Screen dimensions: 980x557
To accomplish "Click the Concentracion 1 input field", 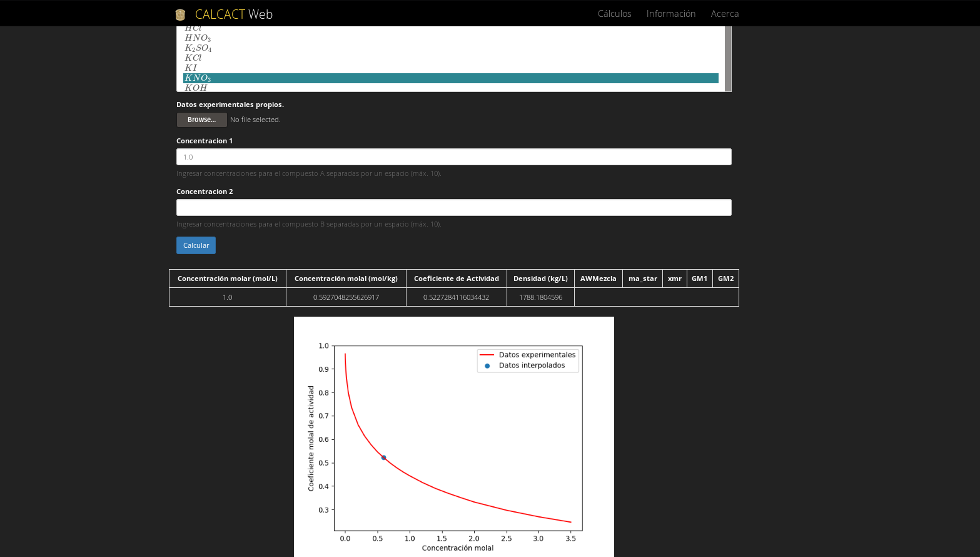I will pos(453,156).
